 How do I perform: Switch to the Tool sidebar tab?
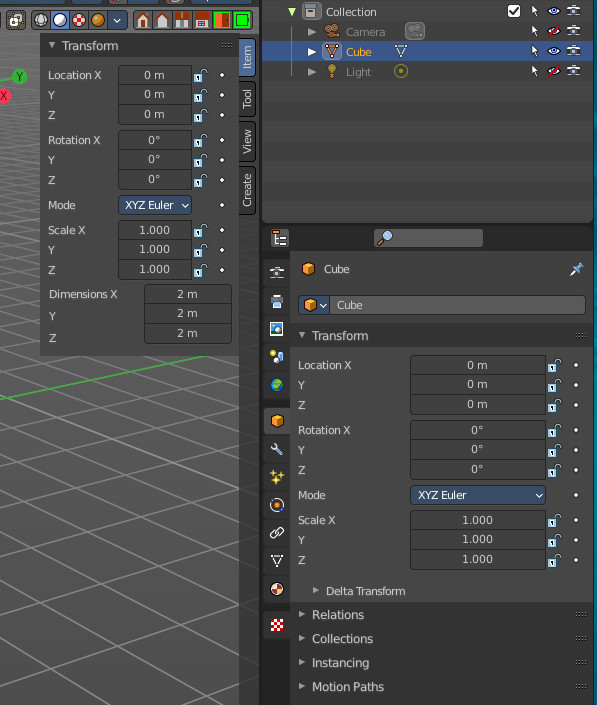pos(247,99)
